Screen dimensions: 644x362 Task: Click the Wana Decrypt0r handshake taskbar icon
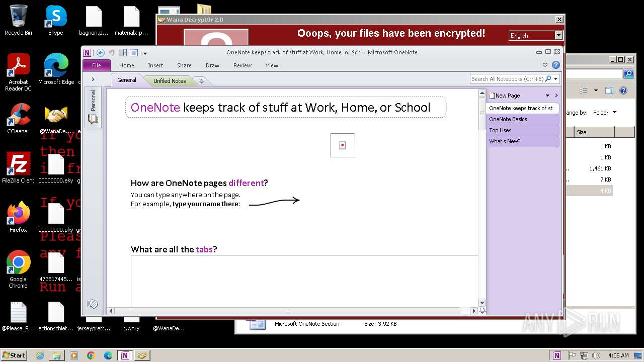tap(142, 355)
